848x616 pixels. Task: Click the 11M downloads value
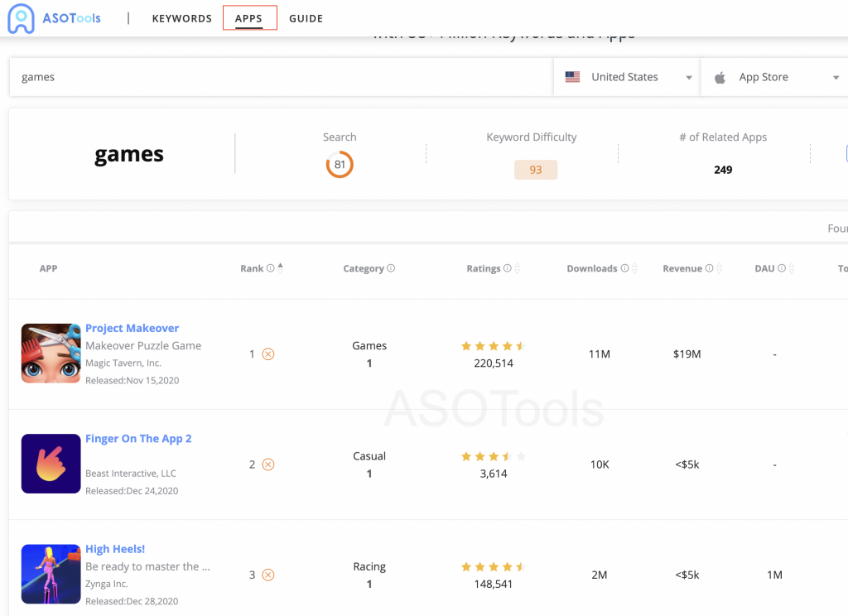tap(600, 354)
